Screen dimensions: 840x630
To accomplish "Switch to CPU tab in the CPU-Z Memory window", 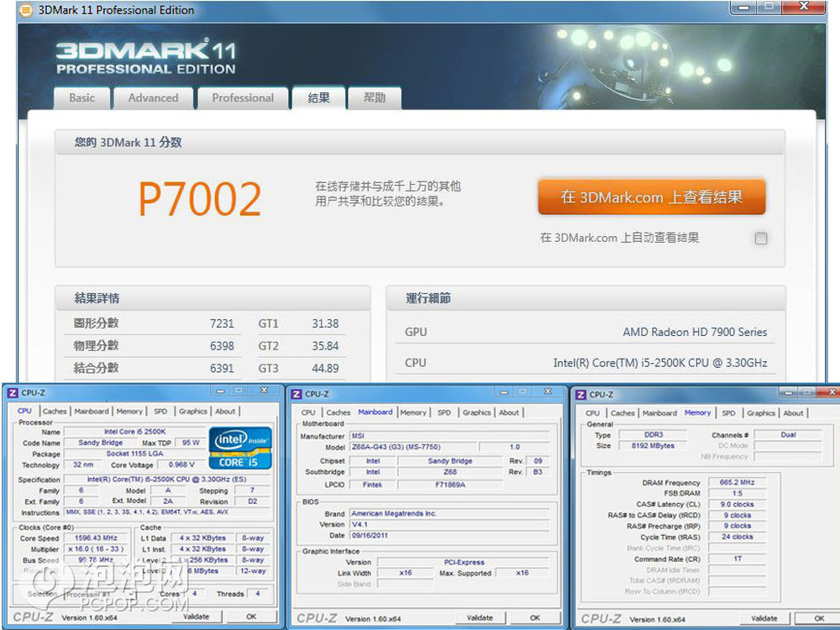I will coord(592,413).
